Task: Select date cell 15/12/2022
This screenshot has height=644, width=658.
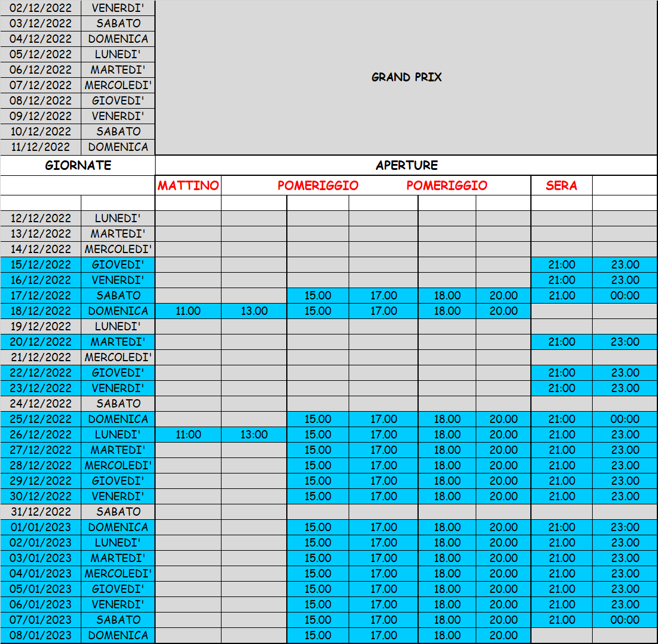Action: coord(40,264)
